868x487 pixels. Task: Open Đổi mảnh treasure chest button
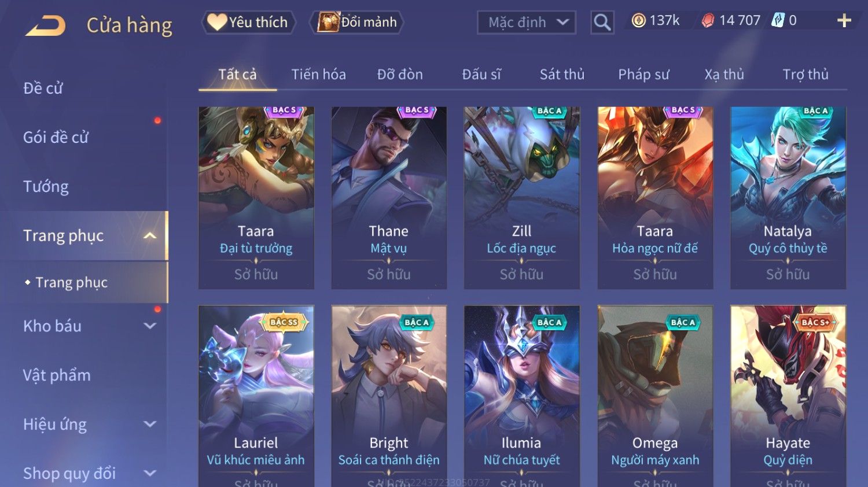click(x=356, y=23)
